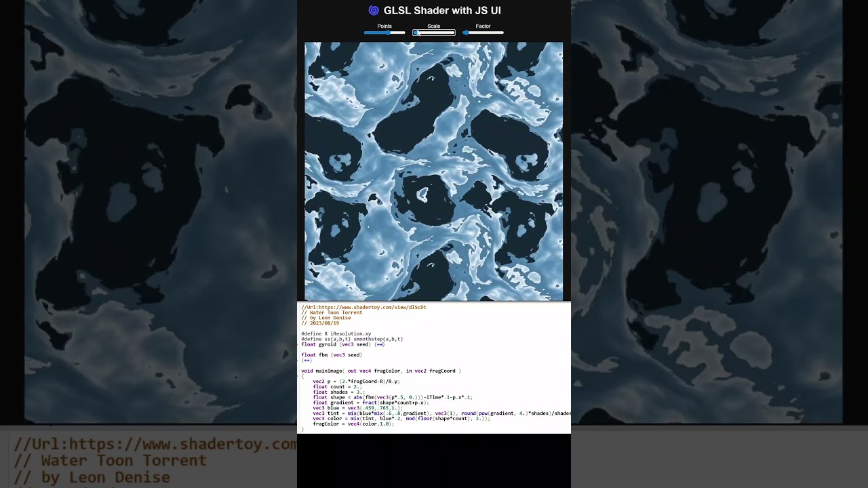The width and height of the screenshot is (868, 488).
Task: Click the water shader canvas preview
Action: (x=433, y=171)
